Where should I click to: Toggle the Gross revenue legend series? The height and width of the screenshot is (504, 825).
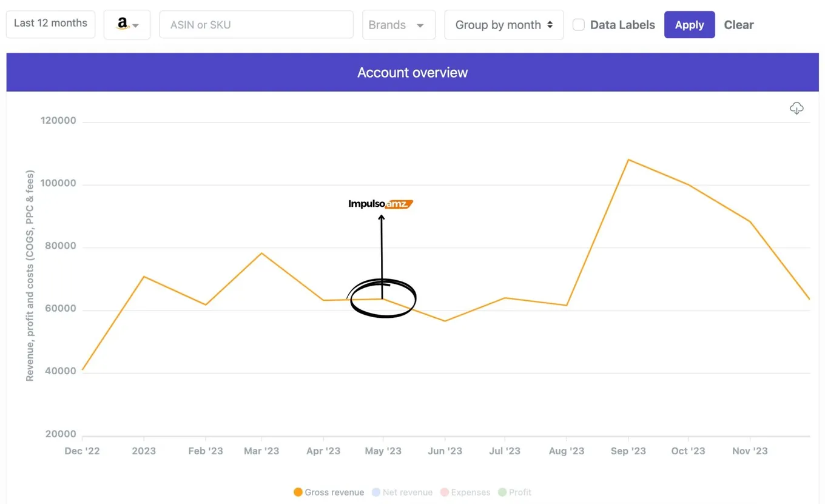(329, 492)
